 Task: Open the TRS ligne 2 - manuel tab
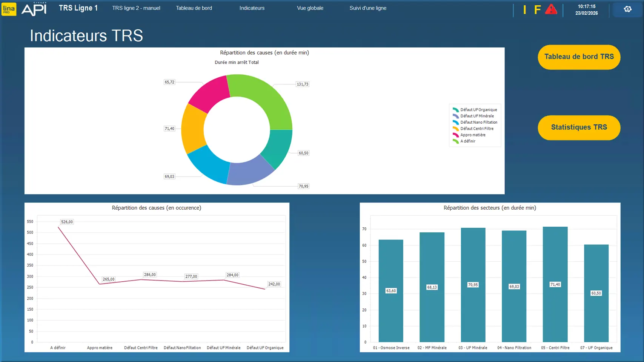(136, 8)
